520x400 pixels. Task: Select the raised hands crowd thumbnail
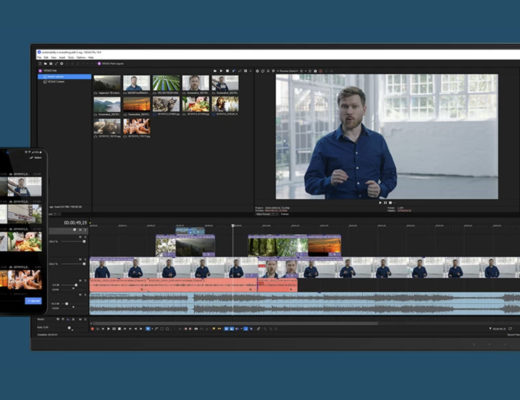[137, 126]
